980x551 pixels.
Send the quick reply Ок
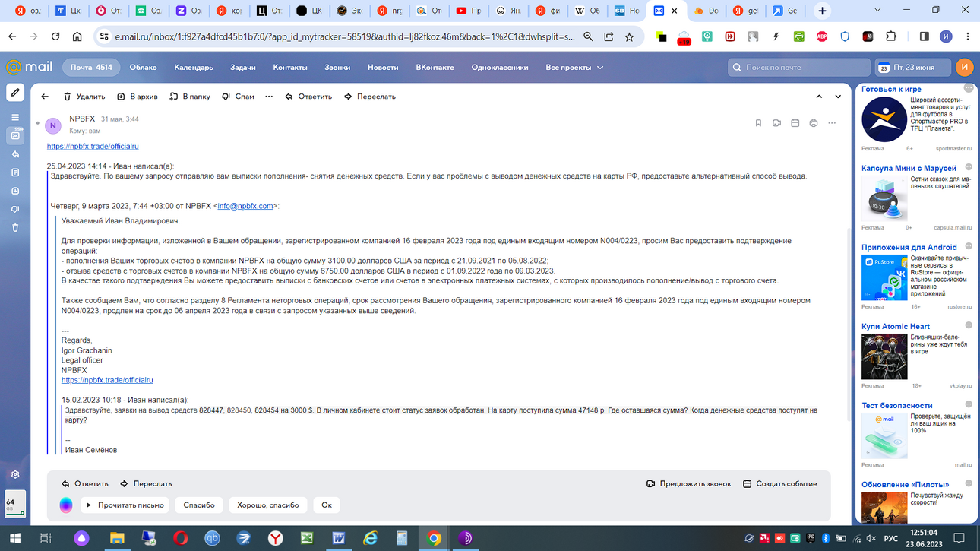(x=327, y=505)
